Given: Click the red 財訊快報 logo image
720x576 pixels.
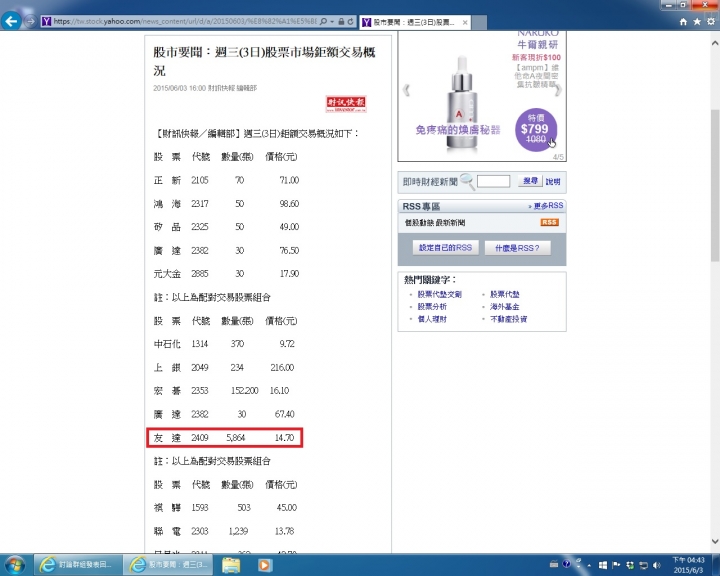Looking at the screenshot, I should 346,104.
